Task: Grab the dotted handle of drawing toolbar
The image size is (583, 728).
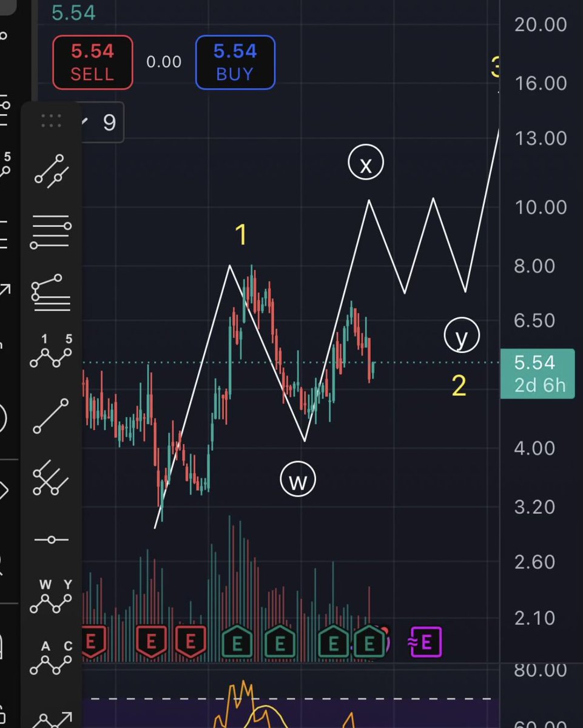Action: click(x=51, y=121)
